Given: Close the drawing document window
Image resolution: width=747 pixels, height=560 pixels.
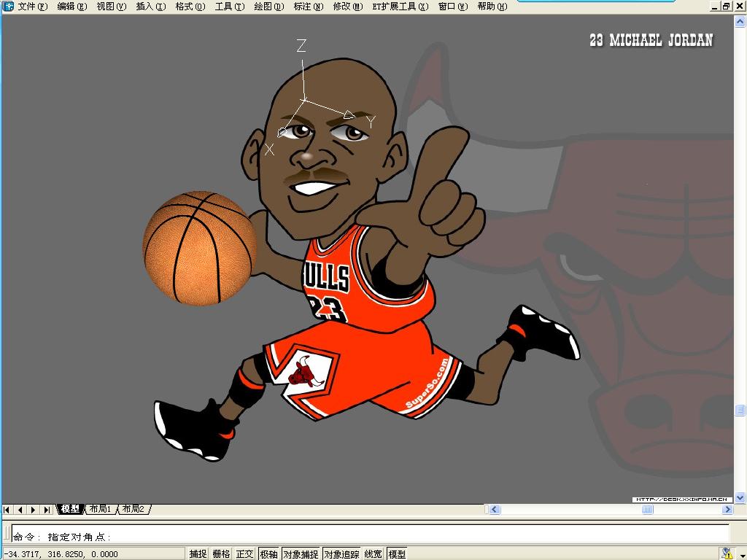Looking at the screenshot, I should coord(740,6).
